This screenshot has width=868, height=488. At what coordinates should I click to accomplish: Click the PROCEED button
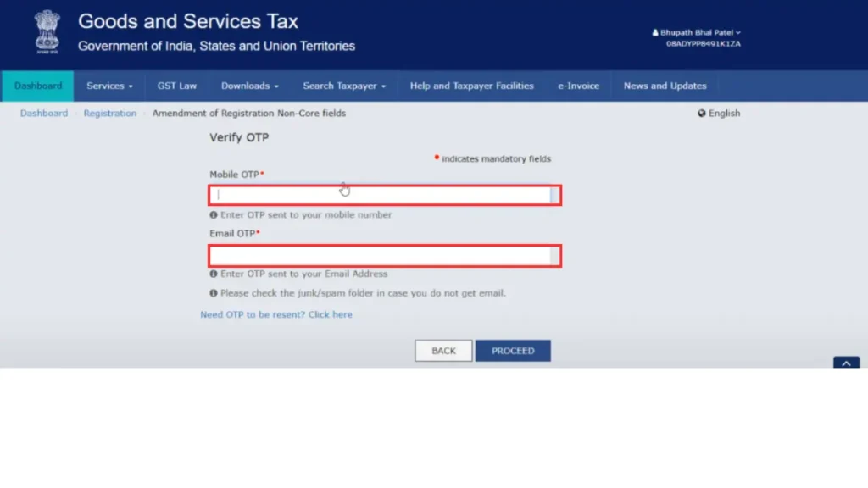tap(513, 351)
